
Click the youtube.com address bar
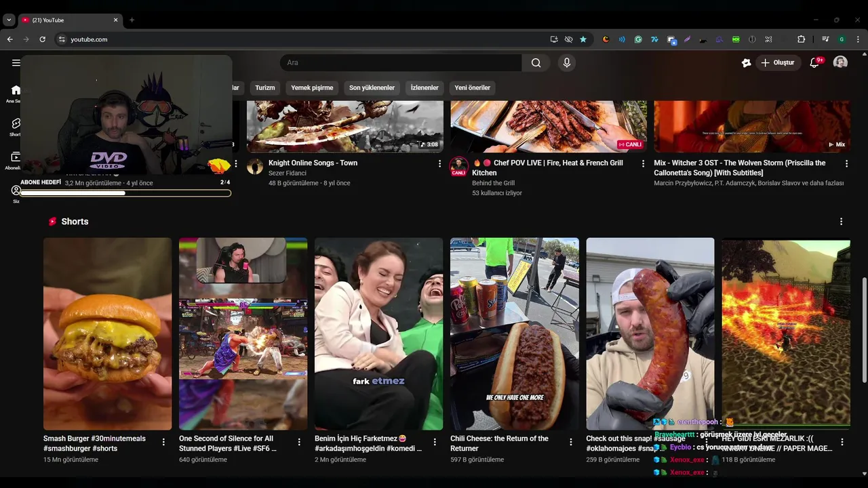pos(298,39)
